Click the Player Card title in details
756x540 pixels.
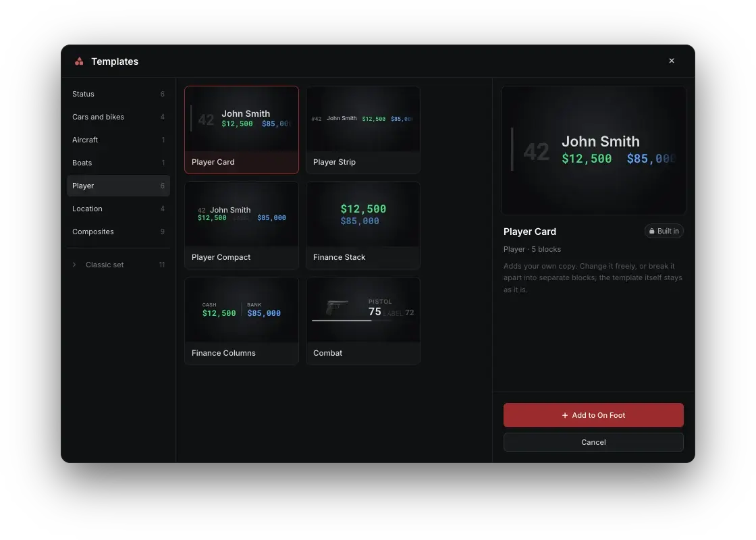(x=530, y=232)
